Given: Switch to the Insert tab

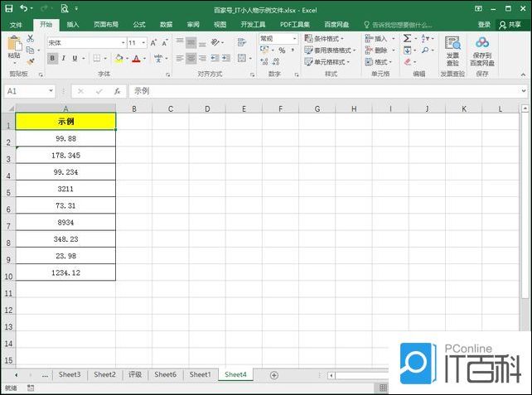Looking at the screenshot, I should tap(73, 25).
